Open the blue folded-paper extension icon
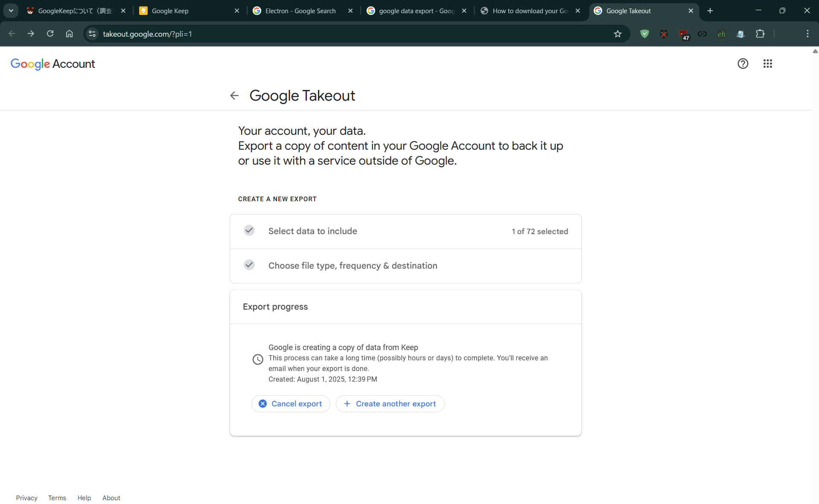819x504 pixels. coord(740,34)
